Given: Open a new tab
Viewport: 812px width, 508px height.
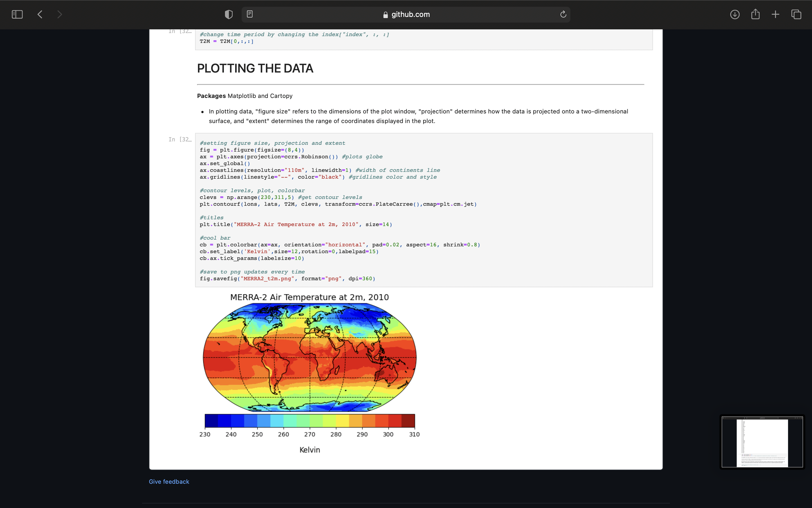Looking at the screenshot, I should click(x=775, y=14).
